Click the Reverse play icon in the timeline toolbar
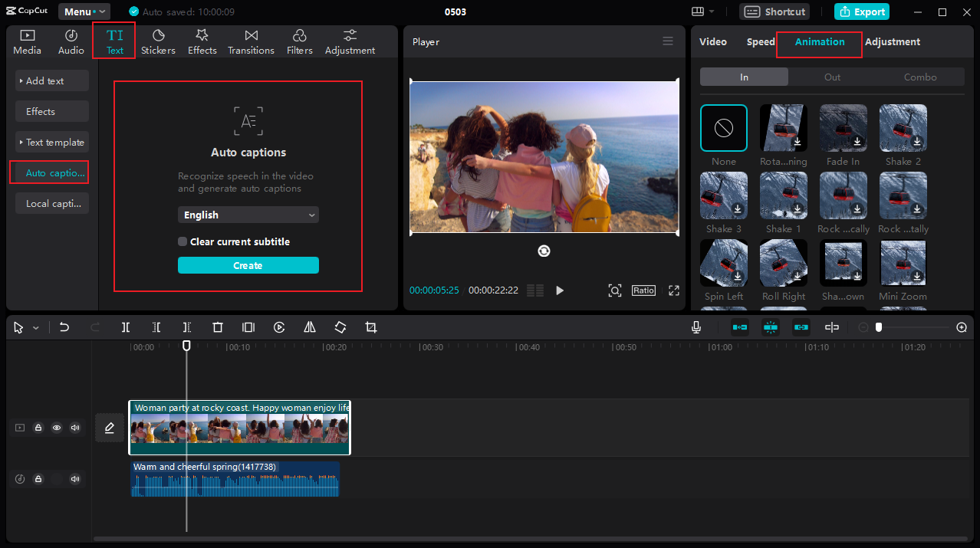Viewport: 980px width, 548px height. [279, 327]
